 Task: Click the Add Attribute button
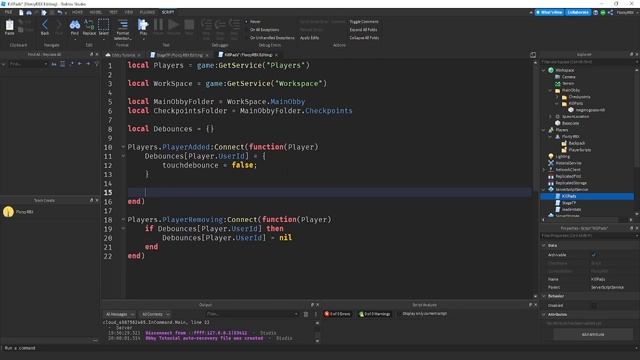click(593, 334)
